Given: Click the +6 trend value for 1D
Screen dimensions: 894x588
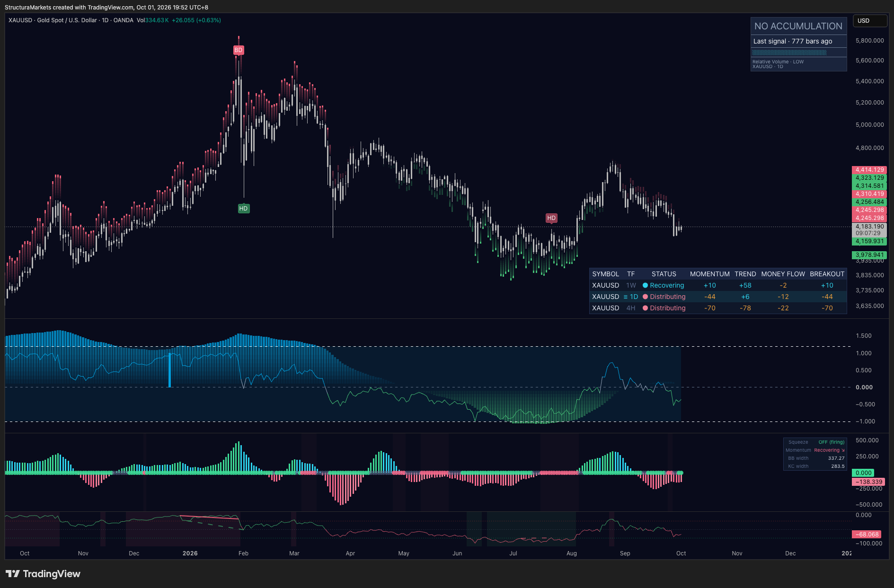Looking at the screenshot, I should [x=745, y=297].
